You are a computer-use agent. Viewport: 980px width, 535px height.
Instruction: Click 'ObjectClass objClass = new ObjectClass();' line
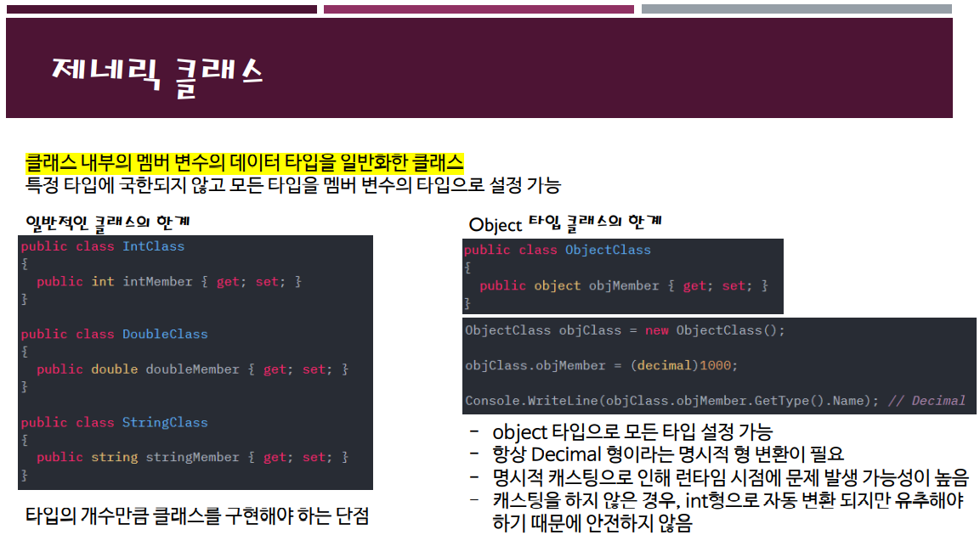coord(625,330)
